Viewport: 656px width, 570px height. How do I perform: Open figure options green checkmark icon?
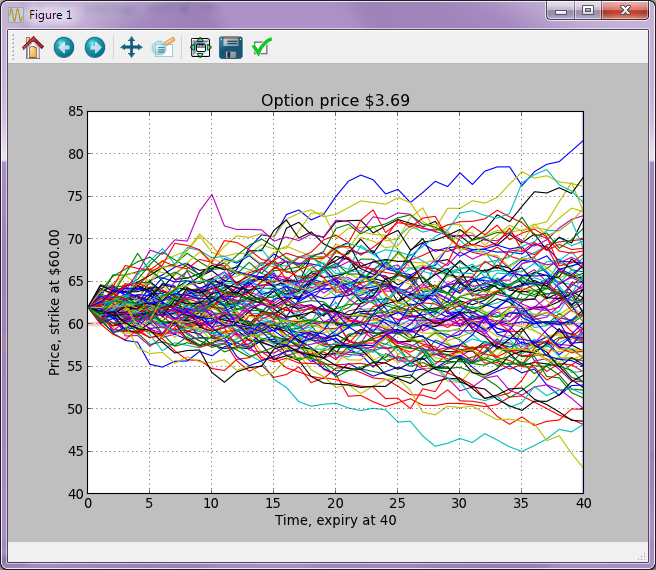[x=262, y=47]
